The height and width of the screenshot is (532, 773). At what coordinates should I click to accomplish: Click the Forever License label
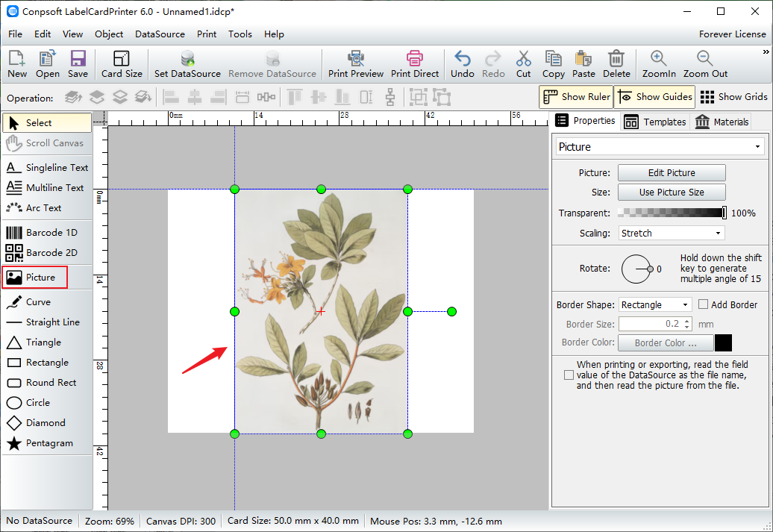[732, 34]
